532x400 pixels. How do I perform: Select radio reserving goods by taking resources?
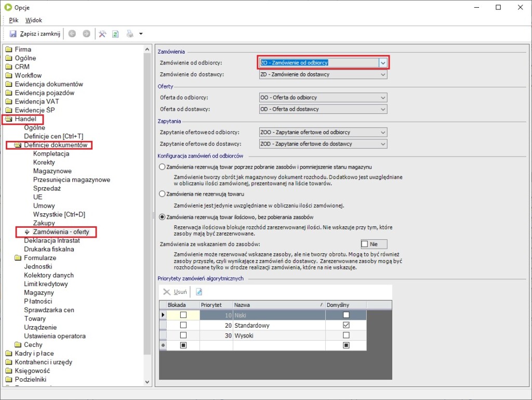coord(162,167)
